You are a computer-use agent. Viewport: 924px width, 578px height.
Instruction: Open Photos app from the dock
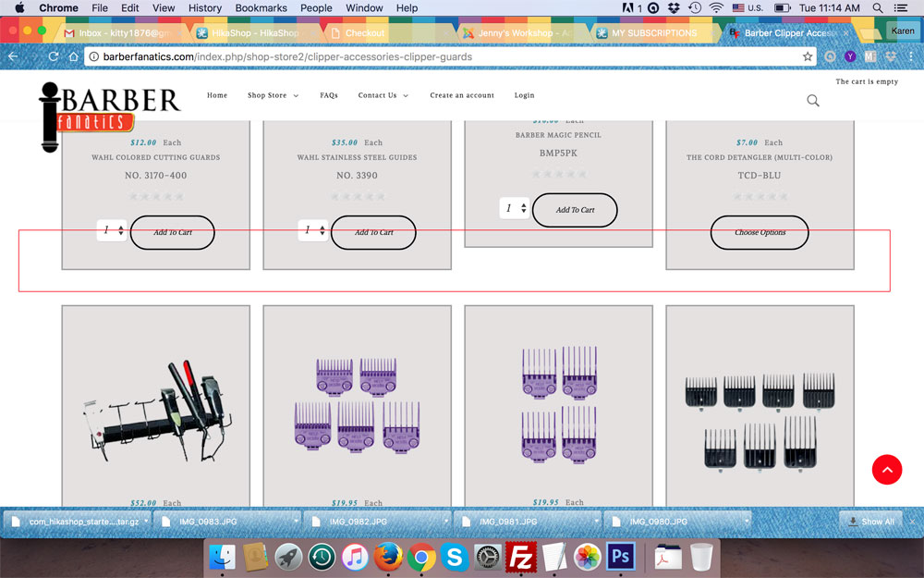click(587, 557)
